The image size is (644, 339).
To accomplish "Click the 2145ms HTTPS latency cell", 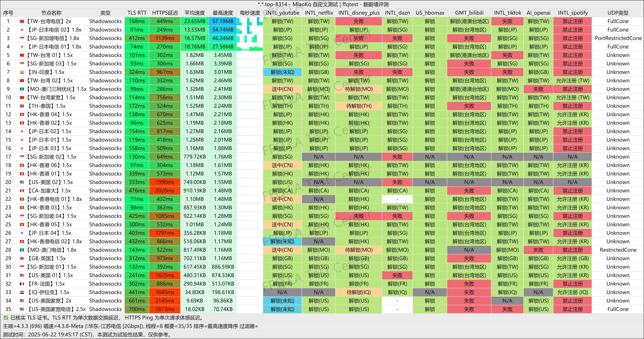I will (165, 301).
